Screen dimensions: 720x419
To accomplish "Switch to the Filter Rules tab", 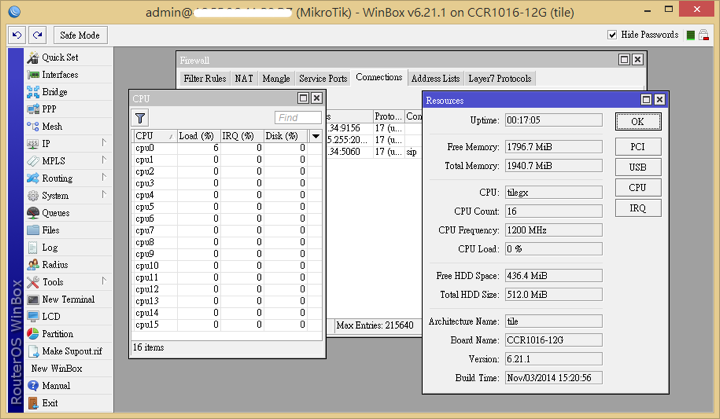I will coord(205,79).
